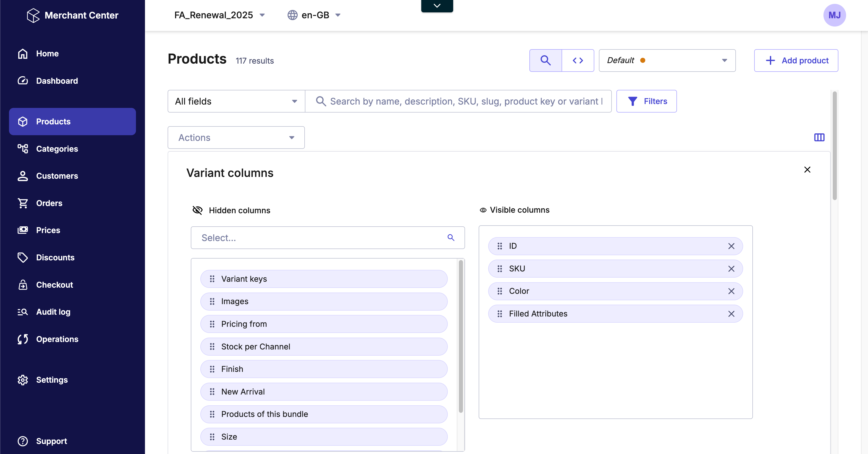868x454 pixels.
Task: Open Categories in the sidebar
Action: tap(57, 149)
